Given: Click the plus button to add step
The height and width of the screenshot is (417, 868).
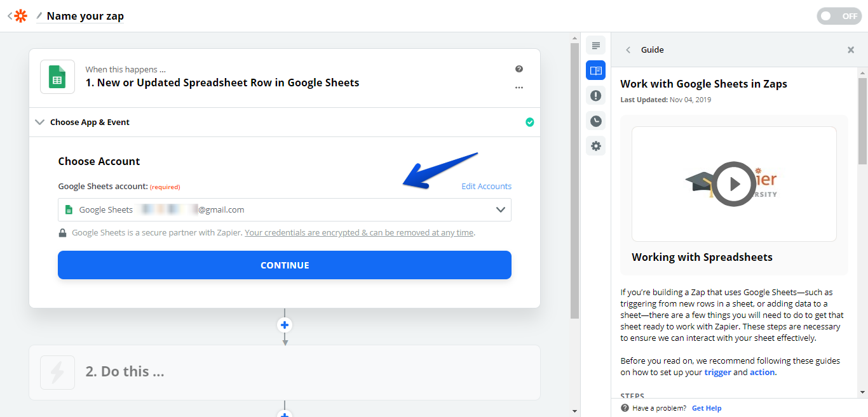Looking at the screenshot, I should [x=285, y=325].
